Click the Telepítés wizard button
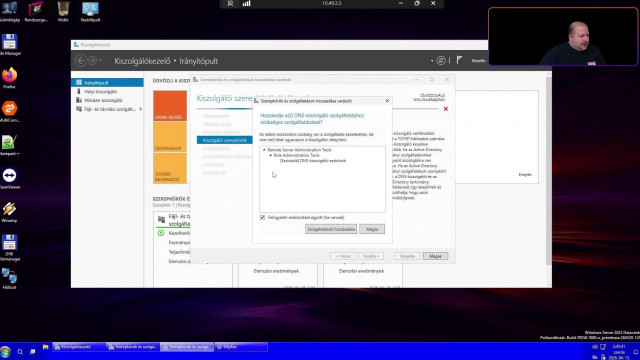Image resolution: width=640 pixels, height=360 pixels. coord(407,256)
